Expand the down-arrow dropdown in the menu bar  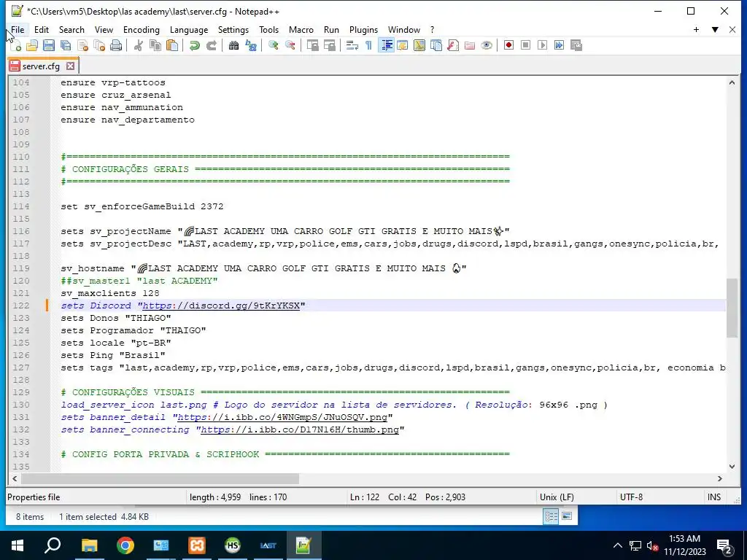[x=715, y=29]
